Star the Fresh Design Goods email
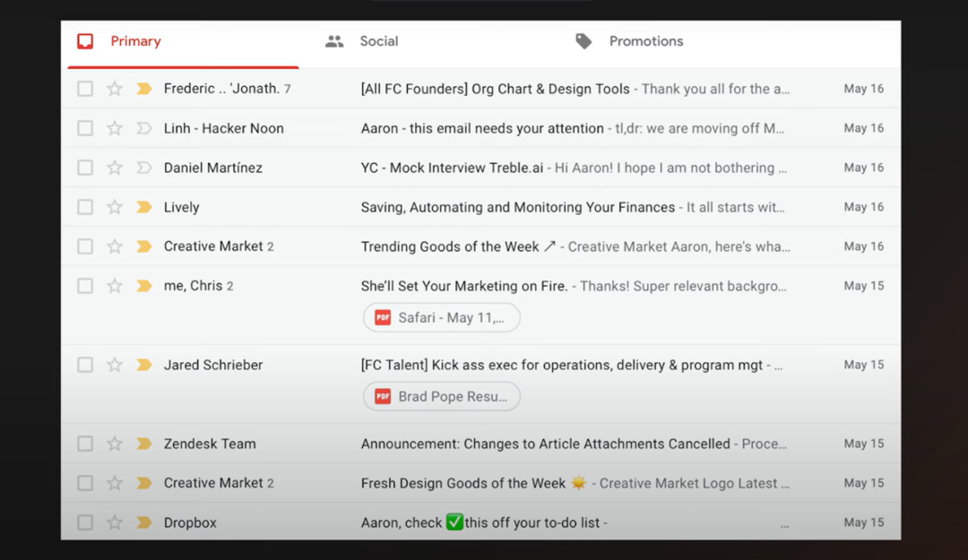 [114, 483]
